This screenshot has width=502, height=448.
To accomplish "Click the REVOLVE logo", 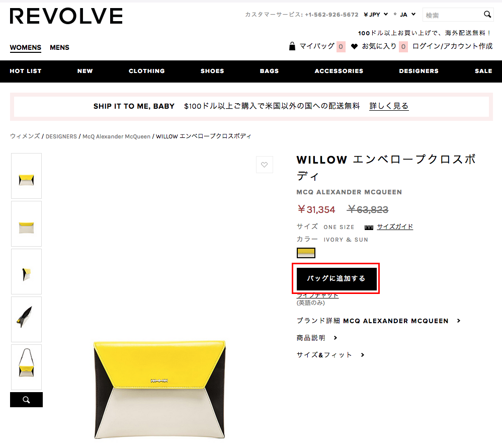I will point(66,16).
